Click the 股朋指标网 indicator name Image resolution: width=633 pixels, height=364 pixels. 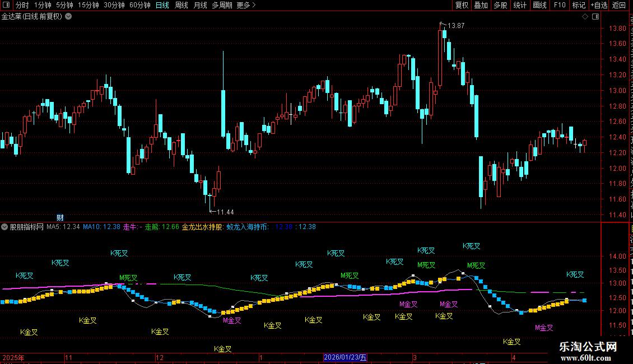click(27, 227)
